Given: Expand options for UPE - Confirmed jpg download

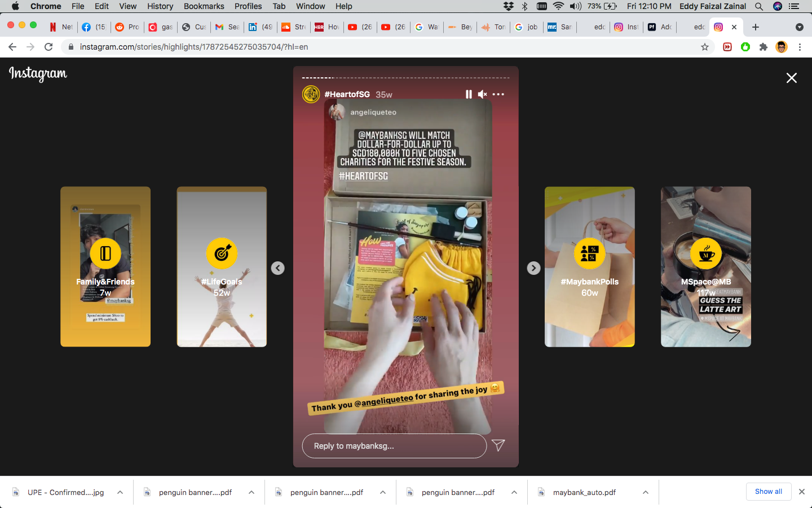Looking at the screenshot, I should point(120,492).
